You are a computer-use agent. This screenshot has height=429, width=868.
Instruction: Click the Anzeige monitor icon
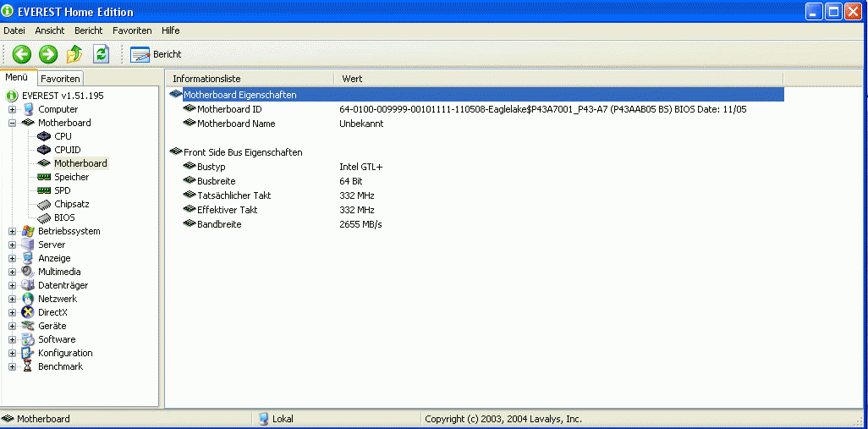click(28, 259)
